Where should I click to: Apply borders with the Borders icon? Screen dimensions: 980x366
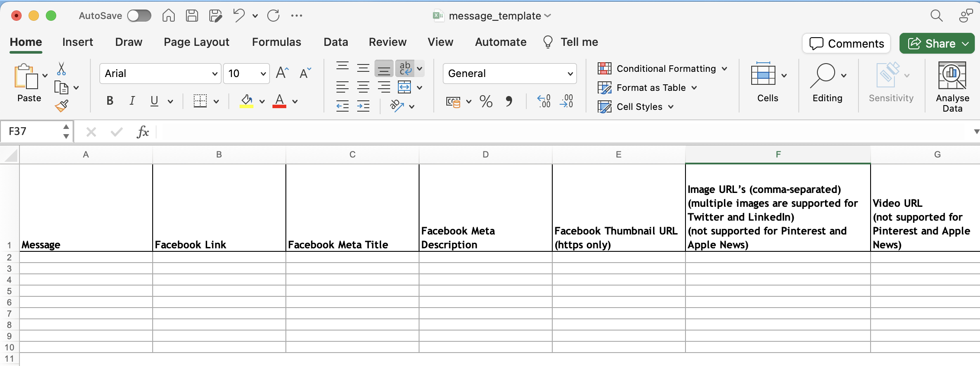click(200, 101)
